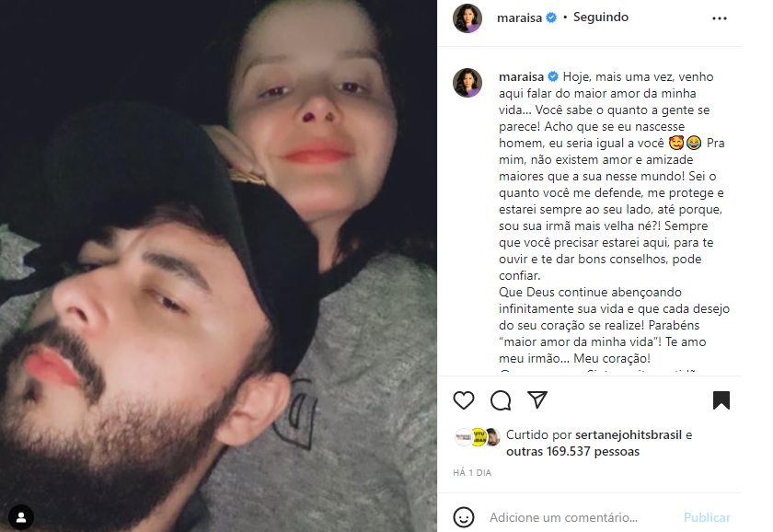
Task: Open comments with the speech bubble icon
Action: [501, 400]
